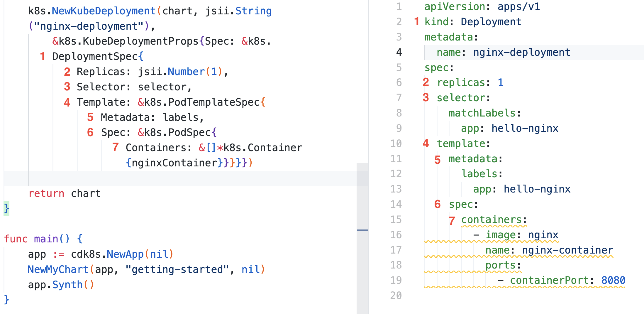Click the underlined containers key with warning
Image resolution: width=644 pixels, height=314 pixels.
[x=494, y=220]
